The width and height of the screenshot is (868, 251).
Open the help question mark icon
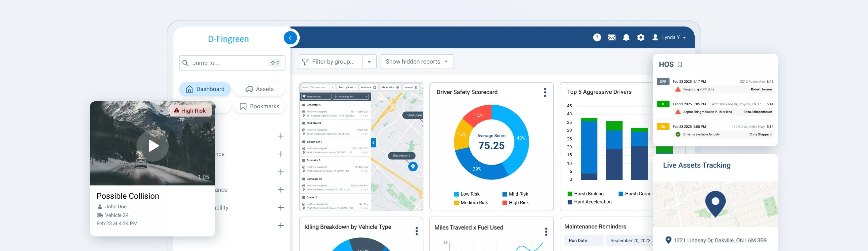[x=597, y=37]
